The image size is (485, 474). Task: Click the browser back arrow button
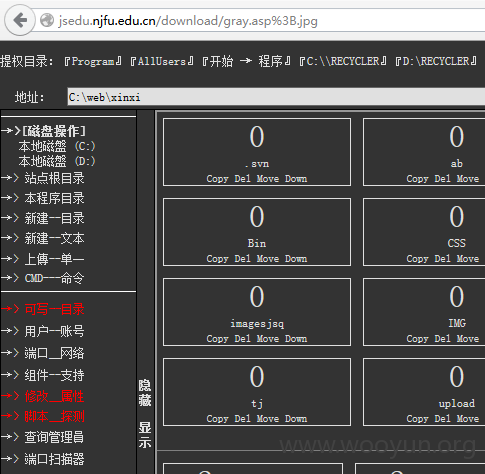click(20, 20)
